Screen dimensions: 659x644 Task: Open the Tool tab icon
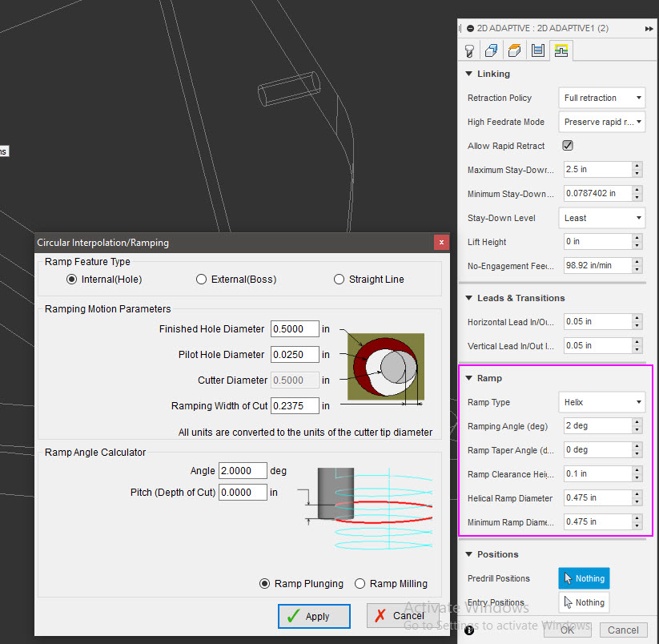tap(470, 50)
